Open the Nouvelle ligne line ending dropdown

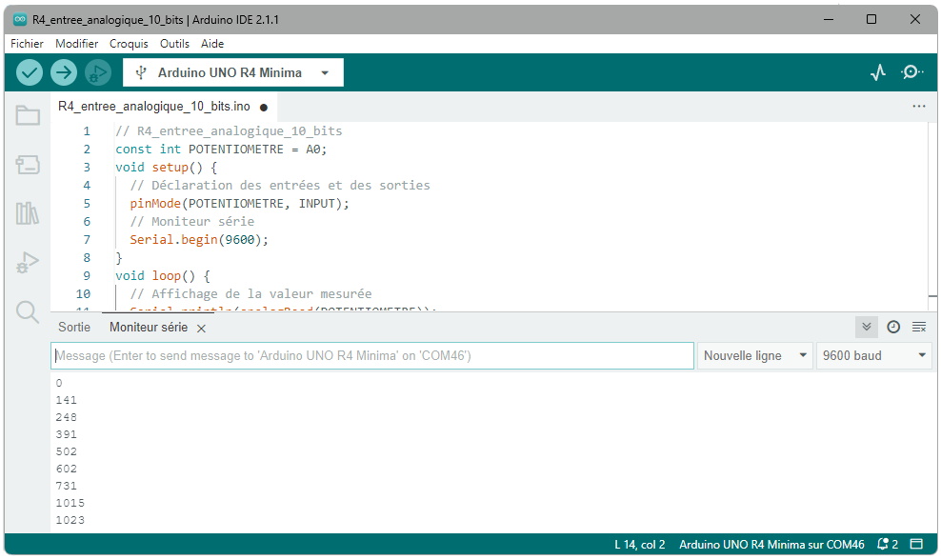(755, 356)
